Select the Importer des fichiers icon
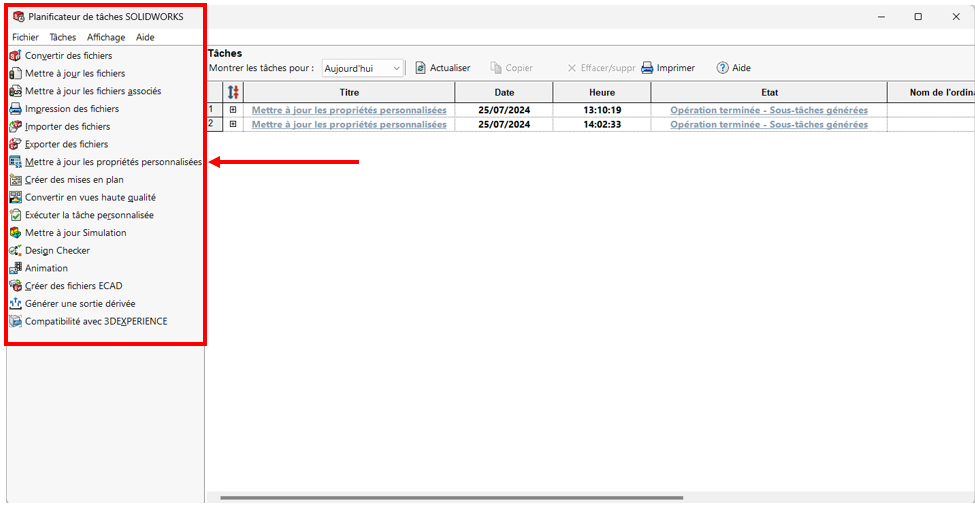 tap(15, 127)
